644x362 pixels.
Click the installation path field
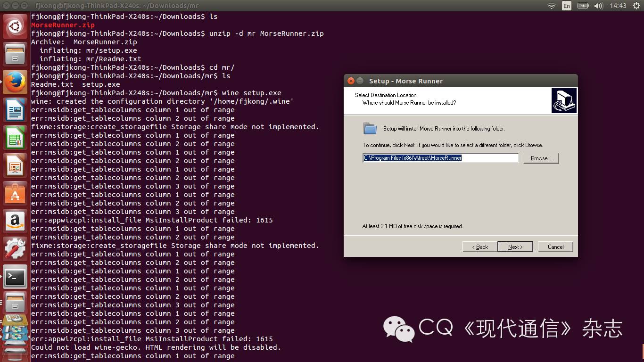[x=440, y=158]
